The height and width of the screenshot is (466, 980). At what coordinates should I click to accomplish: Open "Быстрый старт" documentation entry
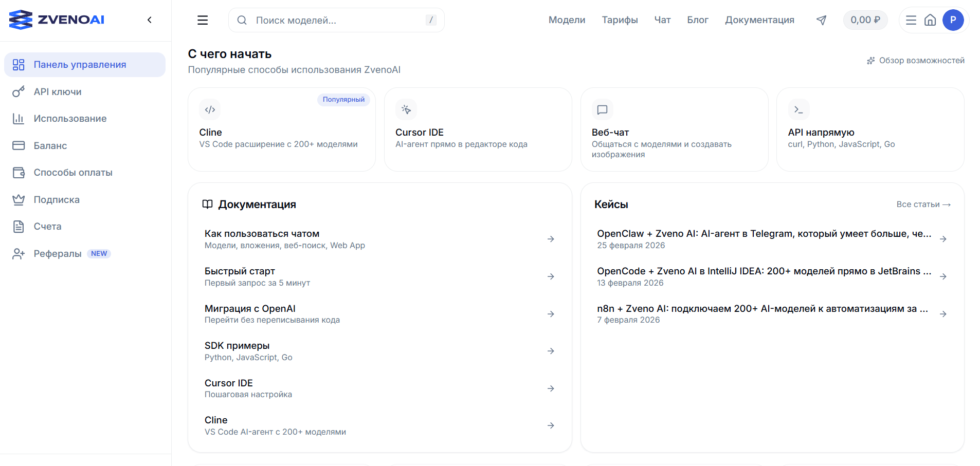click(x=379, y=276)
